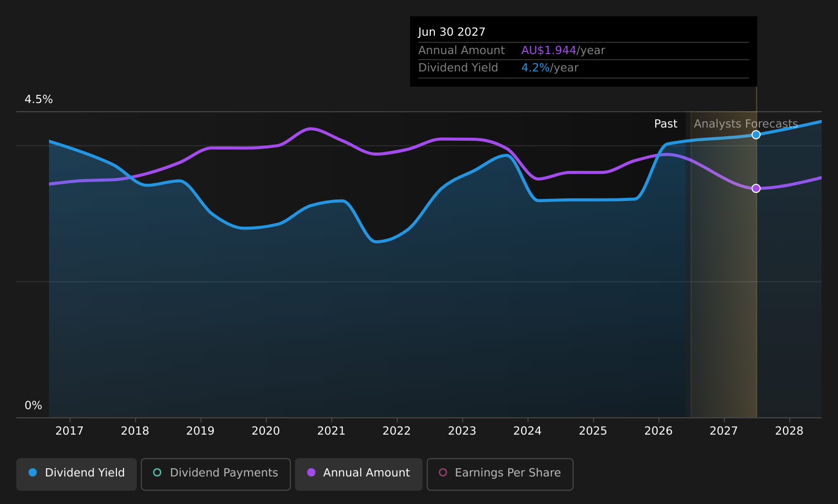Click the Analysts Forecasts label
The image size is (838, 504).
[746, 124]
